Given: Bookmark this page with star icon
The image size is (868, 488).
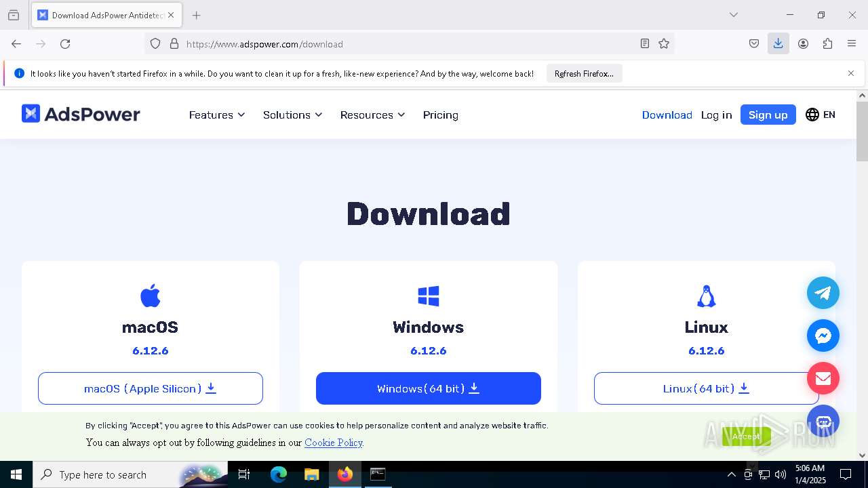Looking at the screenshot, I should (x=664, y=43).
